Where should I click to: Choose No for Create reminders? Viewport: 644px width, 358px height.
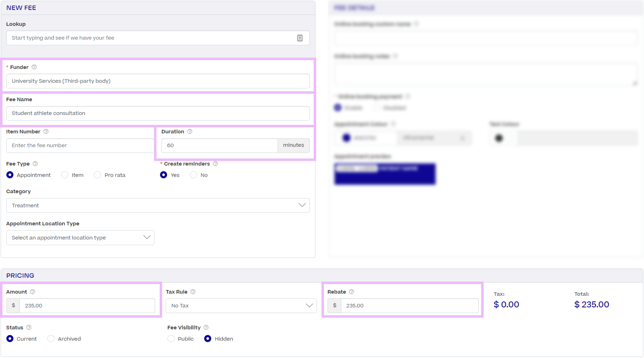point(193,175)
